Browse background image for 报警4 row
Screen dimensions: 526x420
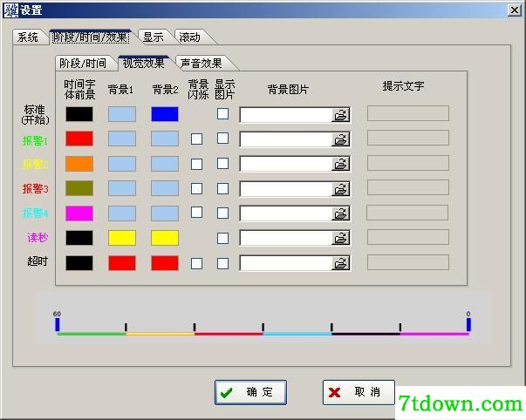click(340, 213)
